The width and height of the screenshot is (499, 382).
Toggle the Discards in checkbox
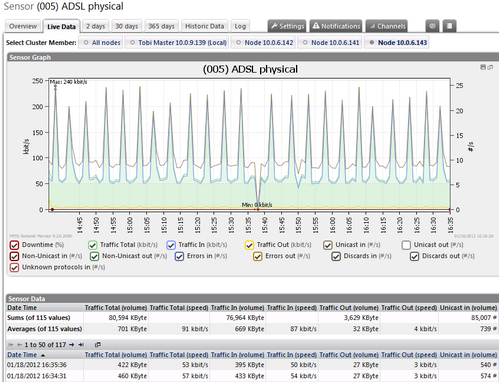[336, 256]
